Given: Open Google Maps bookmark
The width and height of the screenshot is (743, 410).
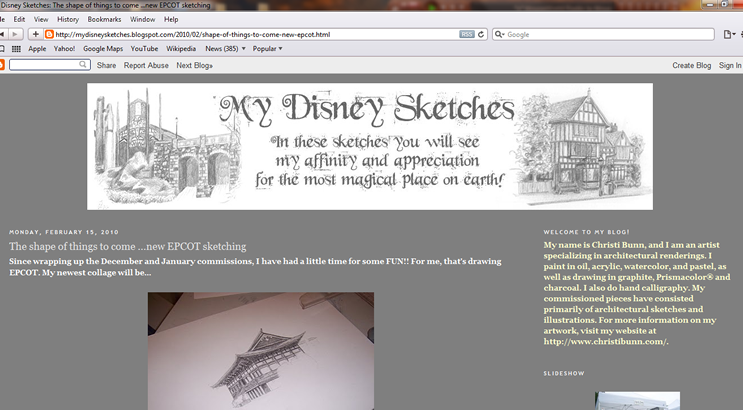Looking at the screenshot, I should click(x=103, y=48).
